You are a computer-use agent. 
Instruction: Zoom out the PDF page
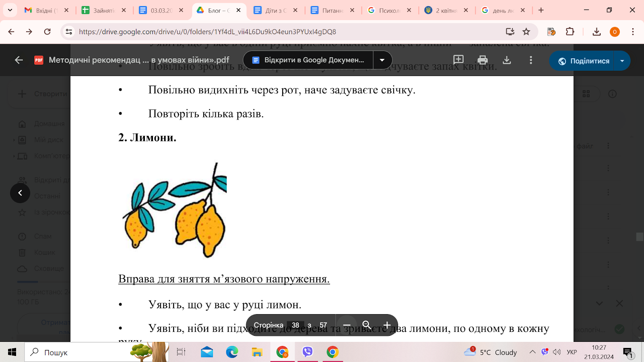point(347,325)
